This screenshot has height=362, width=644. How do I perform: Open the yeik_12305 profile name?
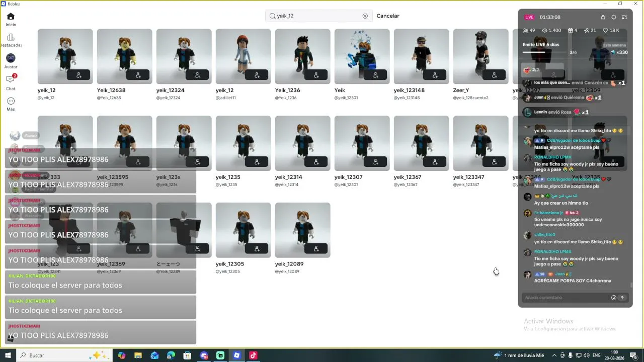pyautogui.click(x=229, y=264)
